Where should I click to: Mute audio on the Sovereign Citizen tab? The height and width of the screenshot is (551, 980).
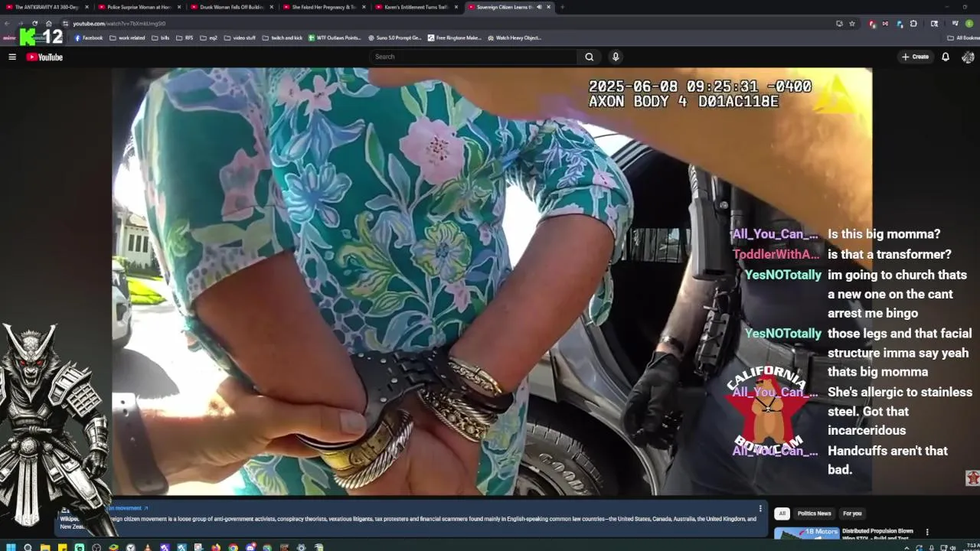click(539, 7)
